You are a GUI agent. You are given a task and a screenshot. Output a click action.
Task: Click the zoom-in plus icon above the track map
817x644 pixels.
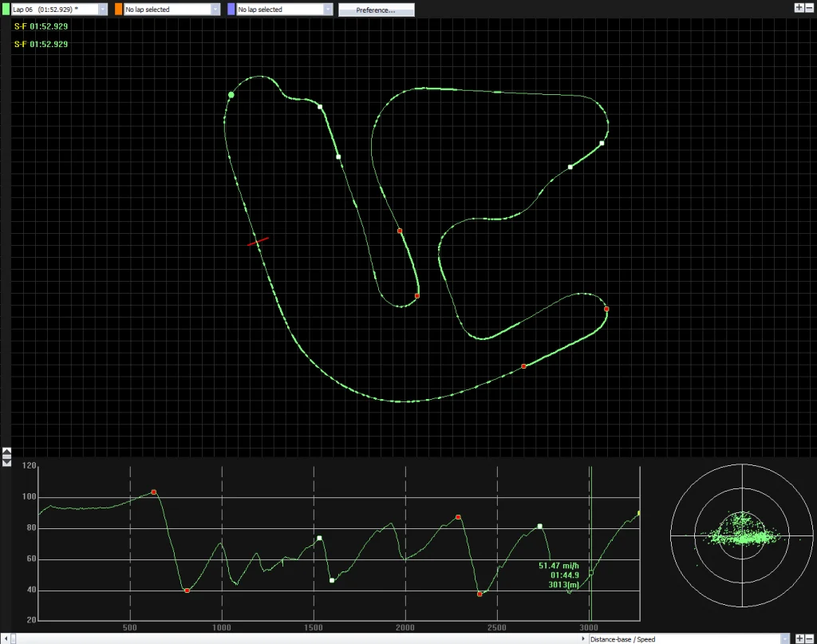pos(799,8)
